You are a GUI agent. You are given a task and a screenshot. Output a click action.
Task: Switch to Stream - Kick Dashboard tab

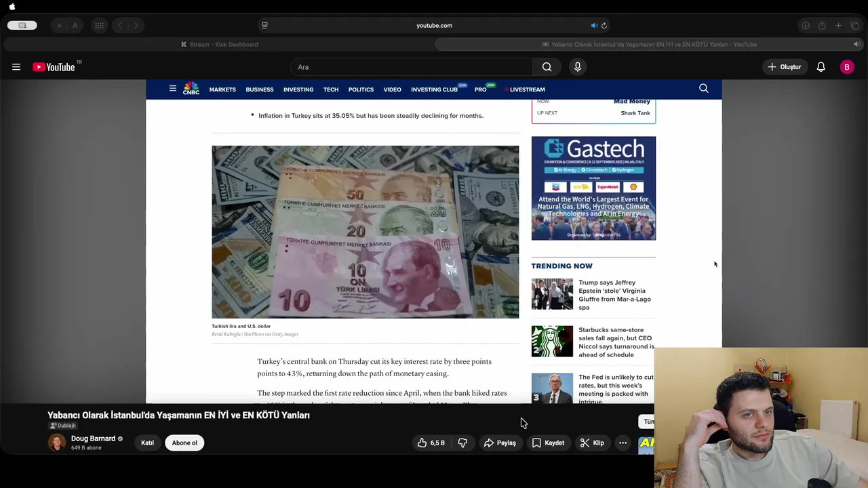[x=219, y=44]
